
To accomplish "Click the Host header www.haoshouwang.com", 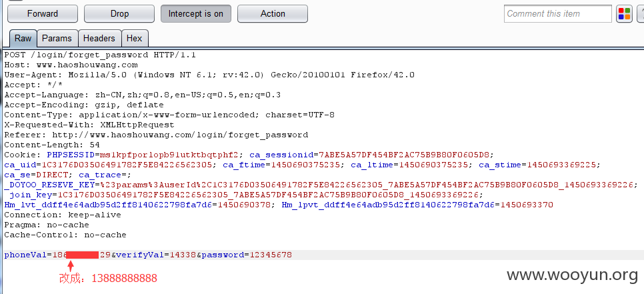I will [87, 65].
